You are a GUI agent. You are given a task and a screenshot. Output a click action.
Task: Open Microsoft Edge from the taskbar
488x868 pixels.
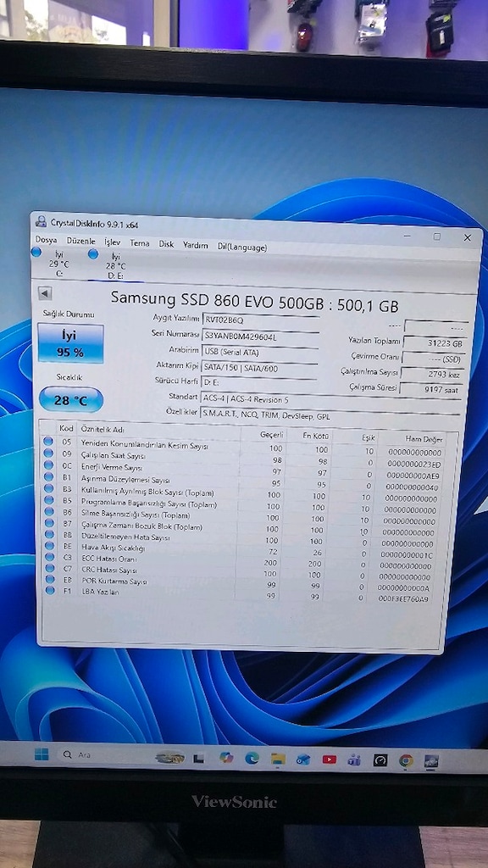click(252, 758)
